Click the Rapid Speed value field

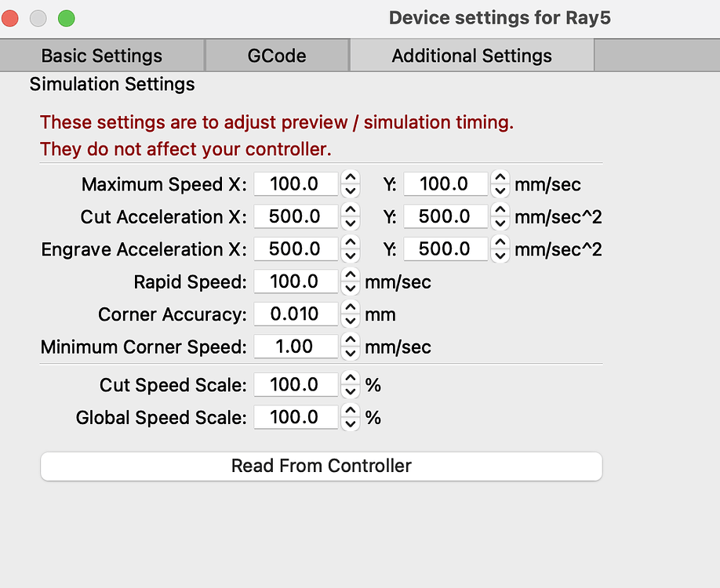(296, 281)
